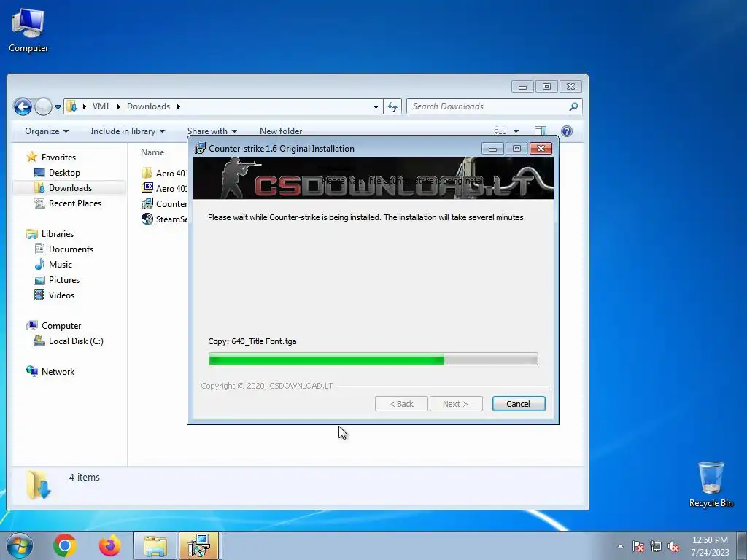Change view with the view icon
Viewport: 747px width, 560px height.
[500, 131]
